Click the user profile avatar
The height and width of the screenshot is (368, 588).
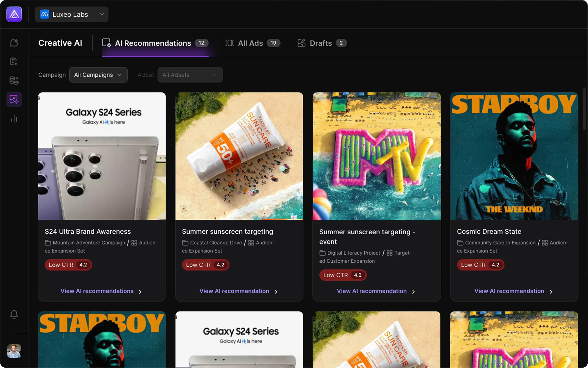14,351
